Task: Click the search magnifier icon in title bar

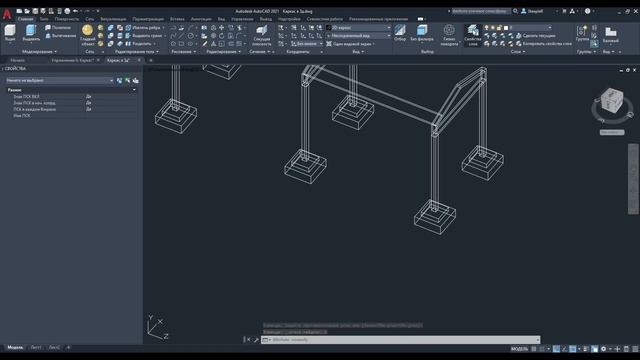Action: click(x=516, y=11)
